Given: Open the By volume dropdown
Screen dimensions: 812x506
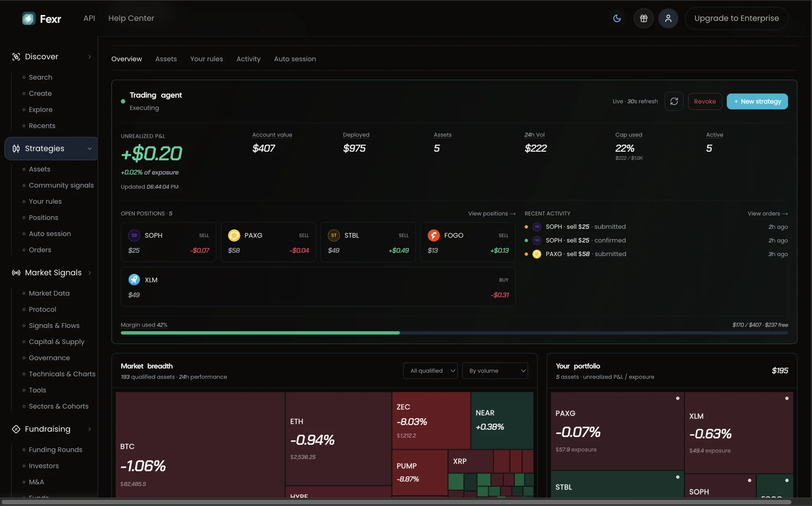Looking at the screenshot, I should (495, 371).
